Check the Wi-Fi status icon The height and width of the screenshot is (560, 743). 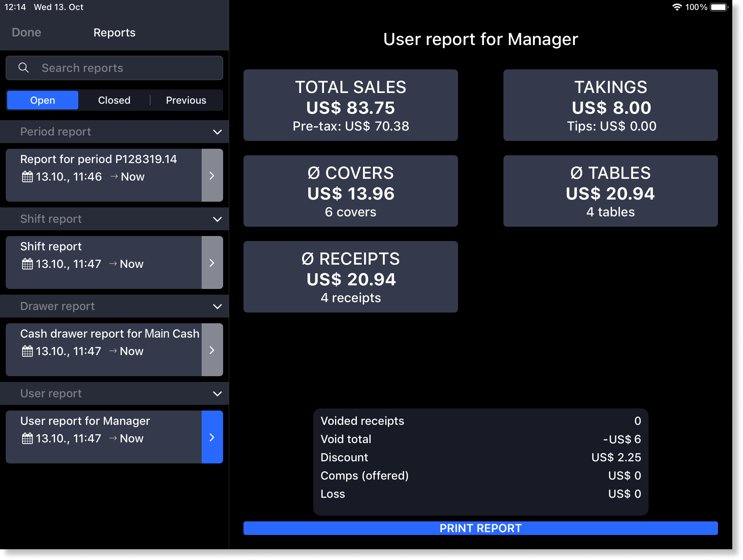(676, 7)
